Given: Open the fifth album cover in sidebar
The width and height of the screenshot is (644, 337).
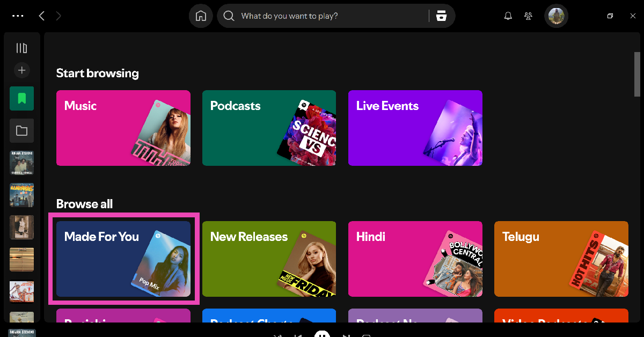Looking at the screenshot, I should coord(21,291).
